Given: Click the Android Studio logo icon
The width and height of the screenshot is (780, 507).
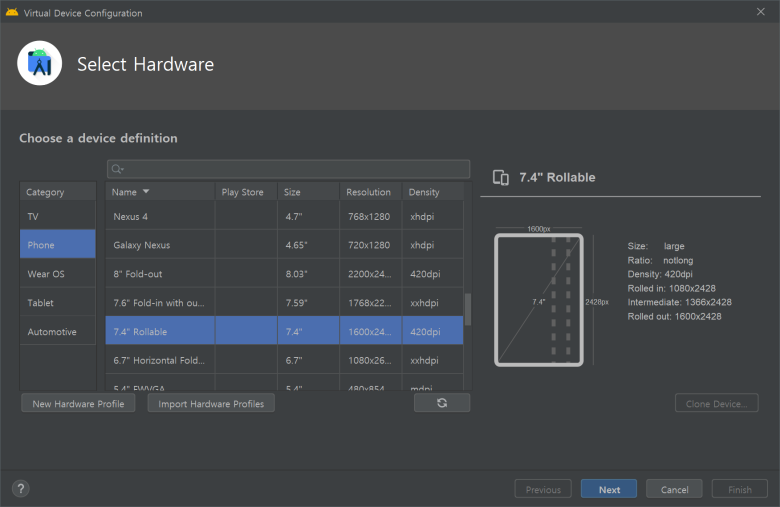Looking at the screenshot, I should point(40,63).
